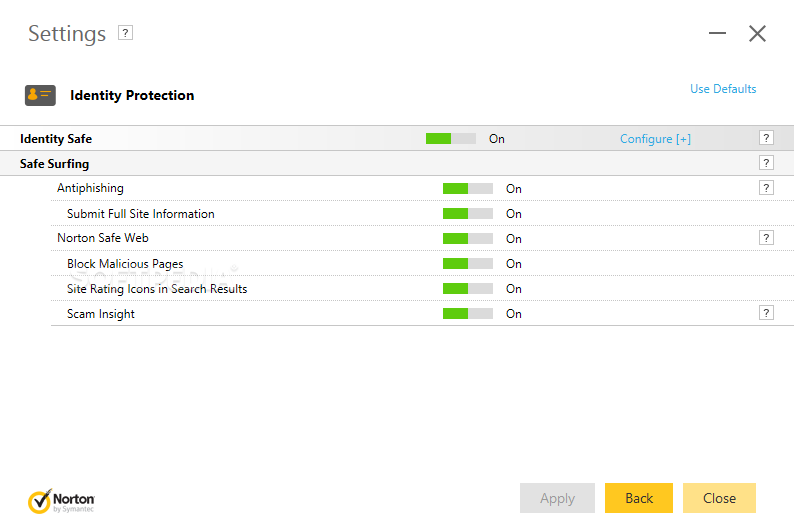
Task: Open help for the Norton Safe Web row
Action: pos(766,238)
